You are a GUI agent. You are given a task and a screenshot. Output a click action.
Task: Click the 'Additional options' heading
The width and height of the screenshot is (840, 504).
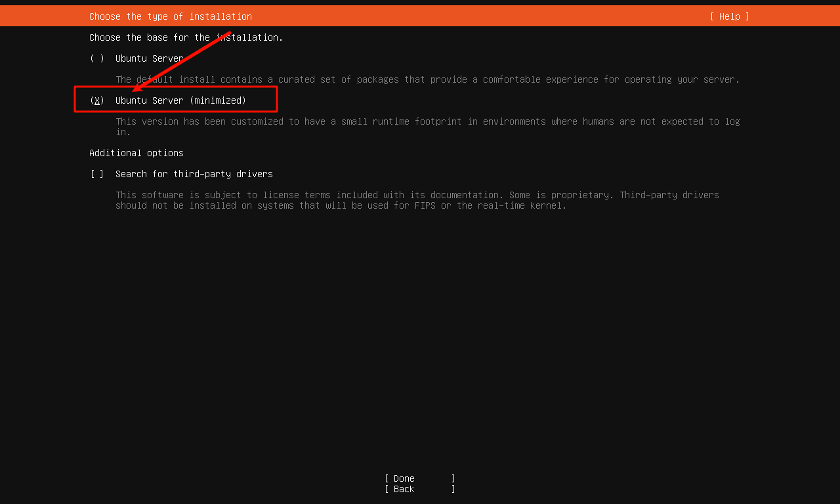tap(136, 153)
